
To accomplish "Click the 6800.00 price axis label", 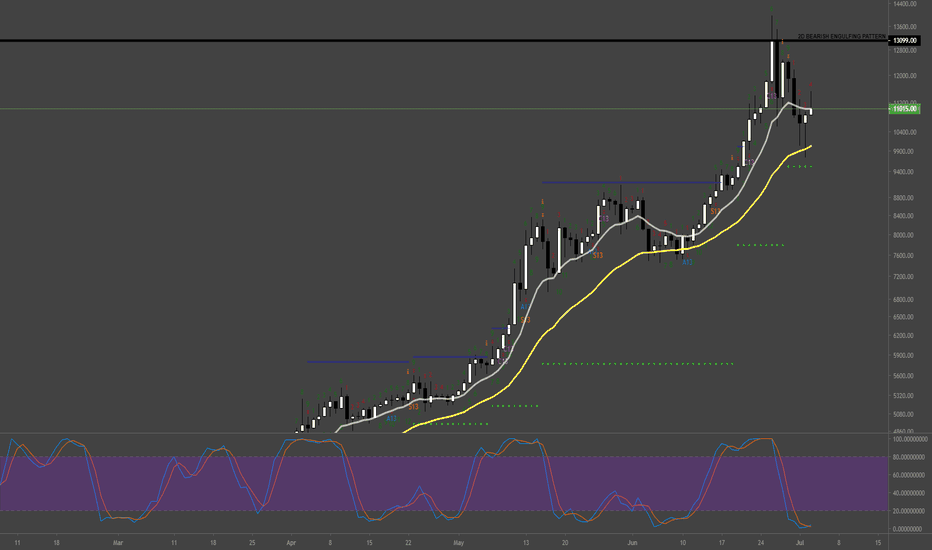I will pos(904,300).
